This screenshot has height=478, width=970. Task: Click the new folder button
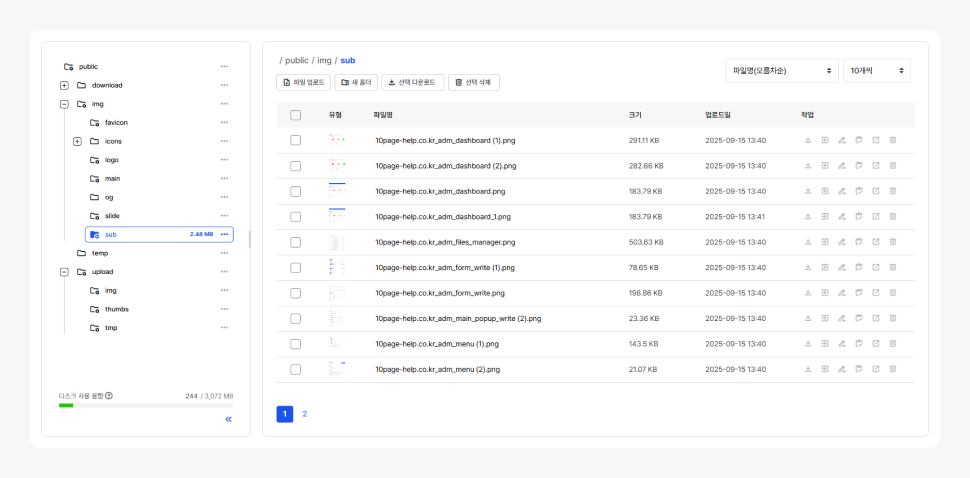point(356,82)
